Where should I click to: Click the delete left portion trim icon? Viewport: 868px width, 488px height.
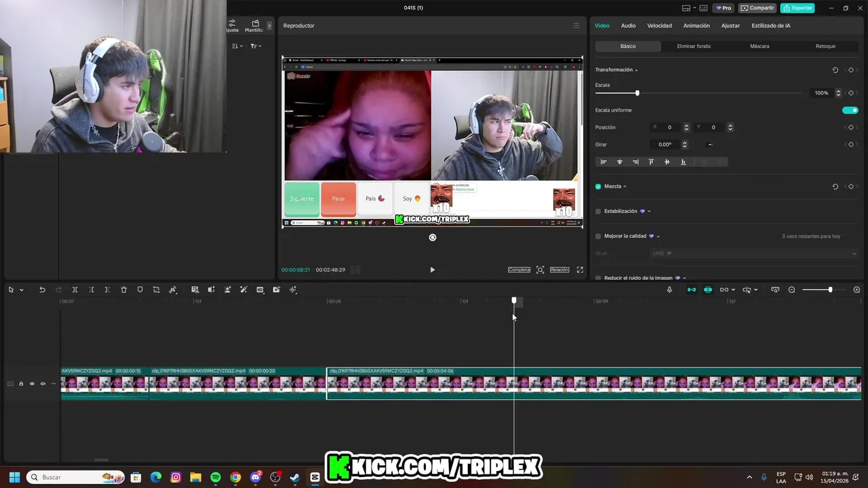tap(91, 289)
